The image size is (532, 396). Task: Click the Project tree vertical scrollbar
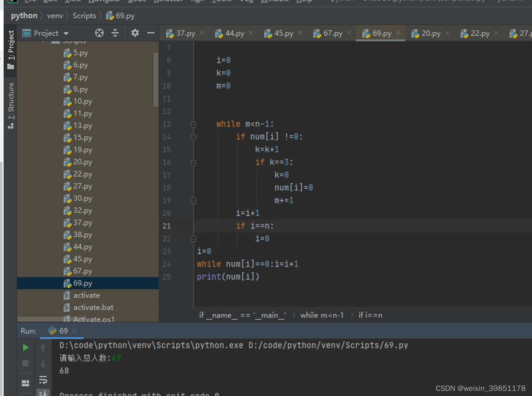[155, 80]
